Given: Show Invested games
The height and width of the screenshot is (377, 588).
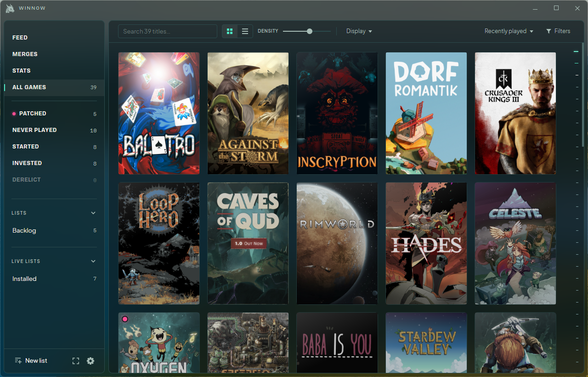Looking at the screenshot, I should click(54, 163).
